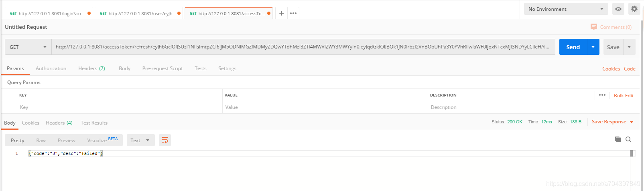Select the accessToken request tab
Screen dimensions: 644x191
[x=228, y=13]
